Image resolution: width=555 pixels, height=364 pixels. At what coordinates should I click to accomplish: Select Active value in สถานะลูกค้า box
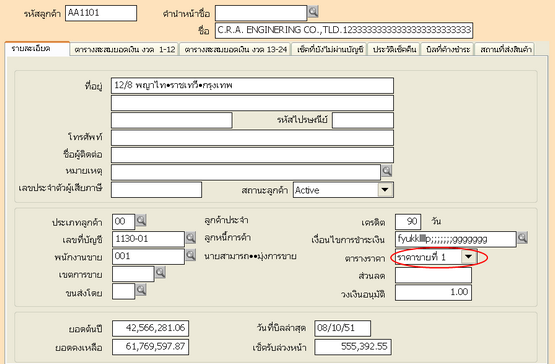click(x=307, y=190)
